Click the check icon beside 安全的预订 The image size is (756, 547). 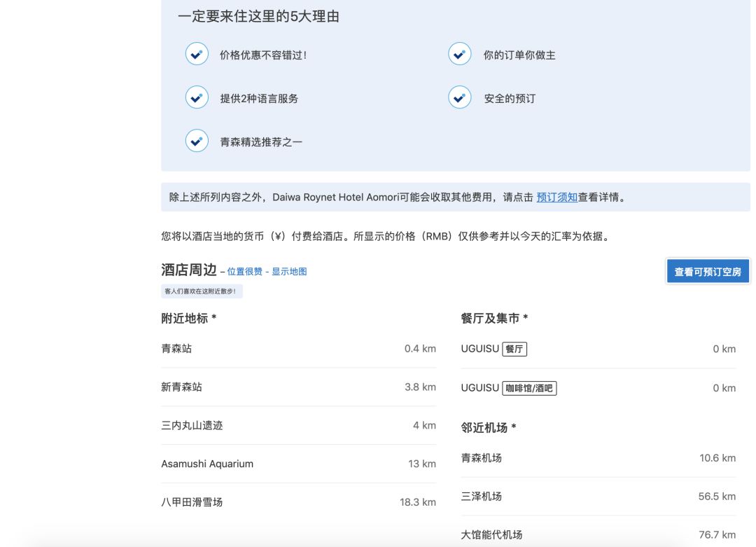459,97
